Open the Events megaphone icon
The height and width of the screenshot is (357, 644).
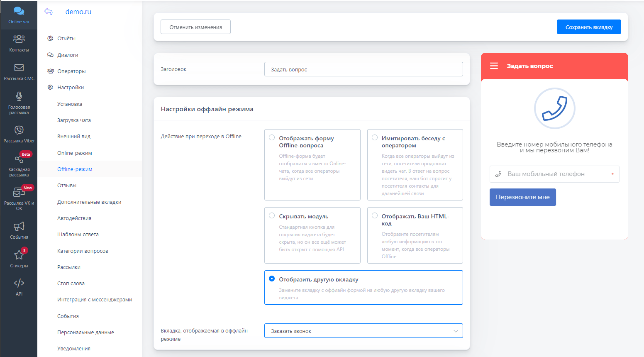pos(19,226)
